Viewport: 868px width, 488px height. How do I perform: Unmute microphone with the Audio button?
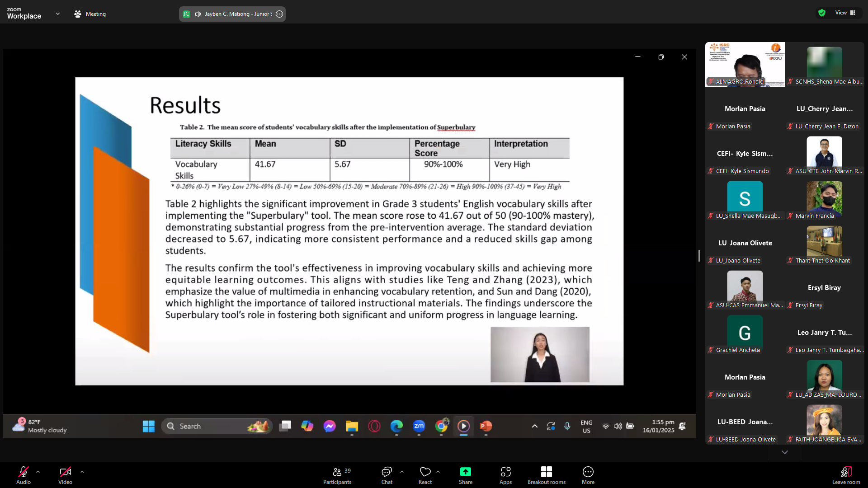point(24,475)
